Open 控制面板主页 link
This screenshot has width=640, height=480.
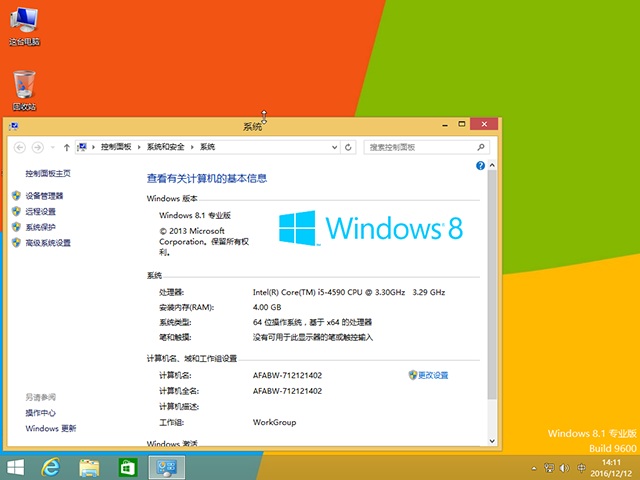48,173
